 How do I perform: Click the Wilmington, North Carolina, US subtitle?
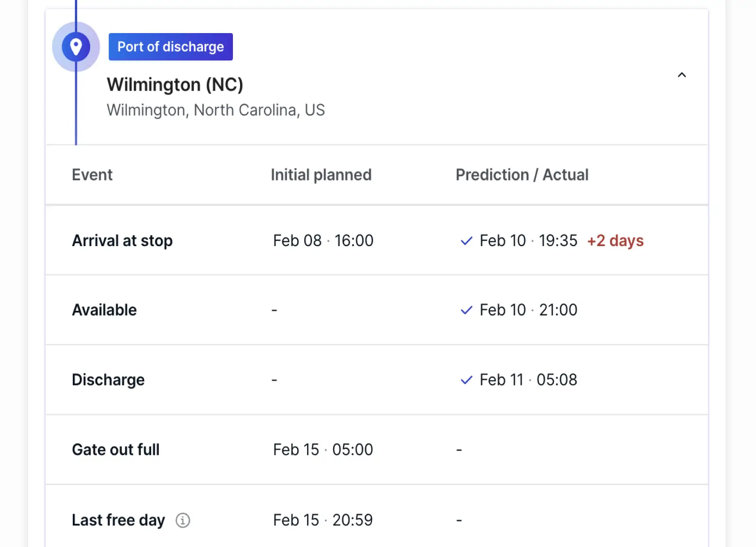pyautogui.click(x=216, y=110)
